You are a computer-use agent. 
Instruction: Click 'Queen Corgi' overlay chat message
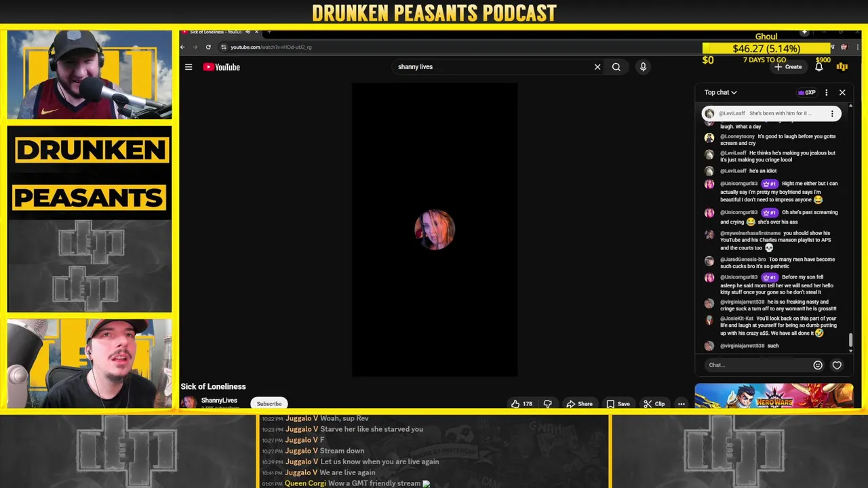[357, 483]
